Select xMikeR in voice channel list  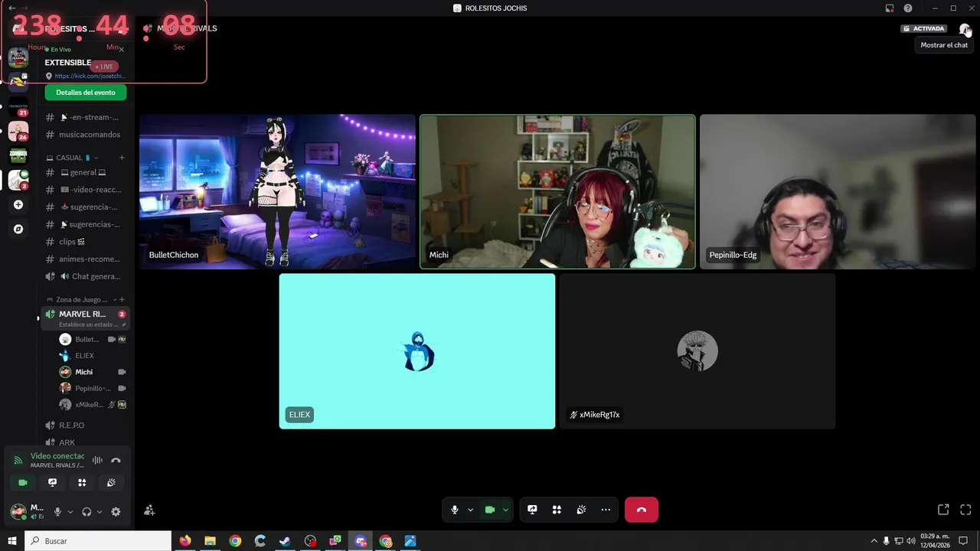coord(92,405)
